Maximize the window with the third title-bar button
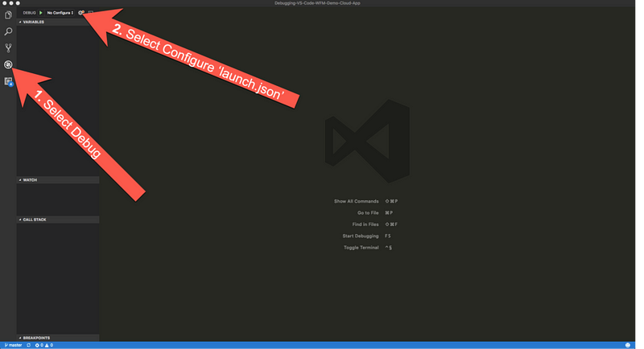Viewport: 644px width, 349px height. (18, 3)
